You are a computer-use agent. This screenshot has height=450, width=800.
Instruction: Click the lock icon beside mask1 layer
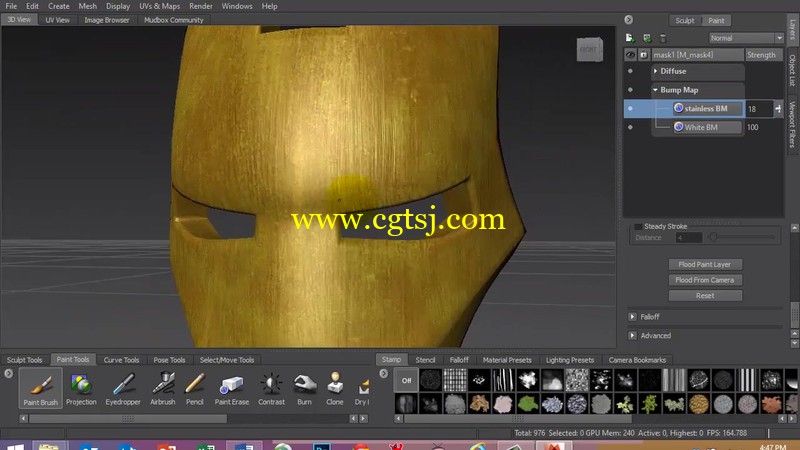[x=643, y=55]
